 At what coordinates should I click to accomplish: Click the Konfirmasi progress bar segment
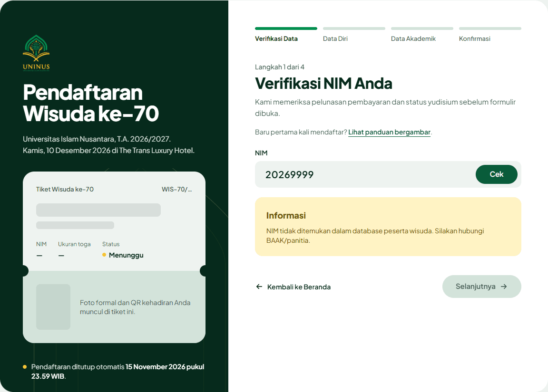[x=490, y=29]
